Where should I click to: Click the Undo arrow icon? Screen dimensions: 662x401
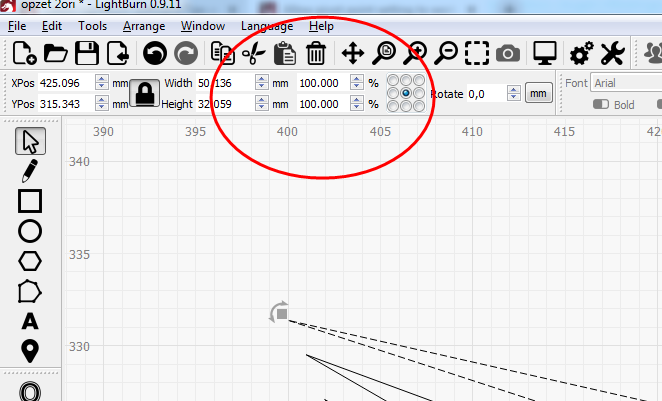(155, 53)
